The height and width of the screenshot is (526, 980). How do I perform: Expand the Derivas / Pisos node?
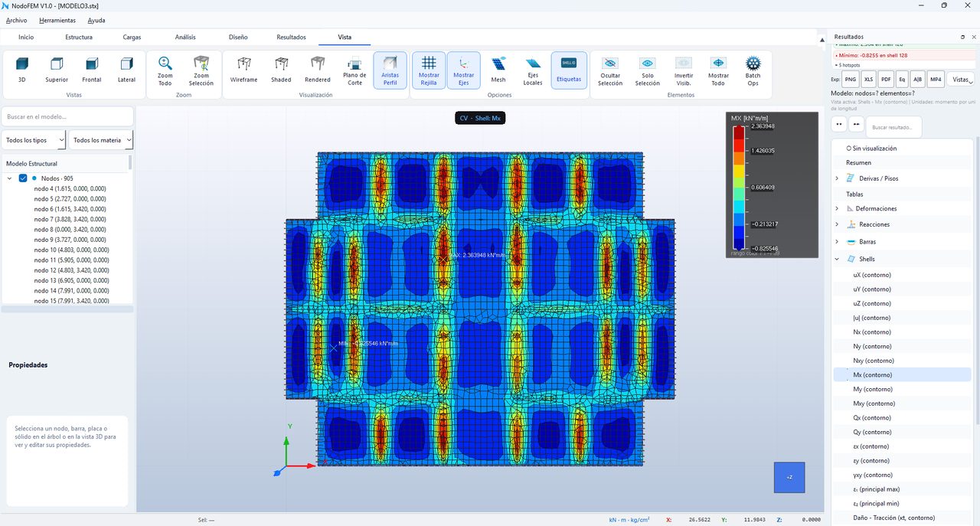[x=837, y=178]
